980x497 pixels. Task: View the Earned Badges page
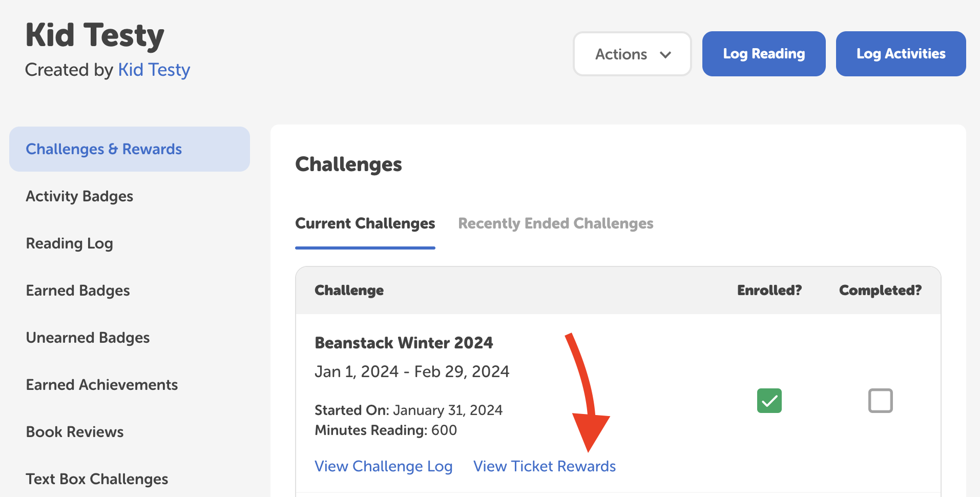click(77, 290)
